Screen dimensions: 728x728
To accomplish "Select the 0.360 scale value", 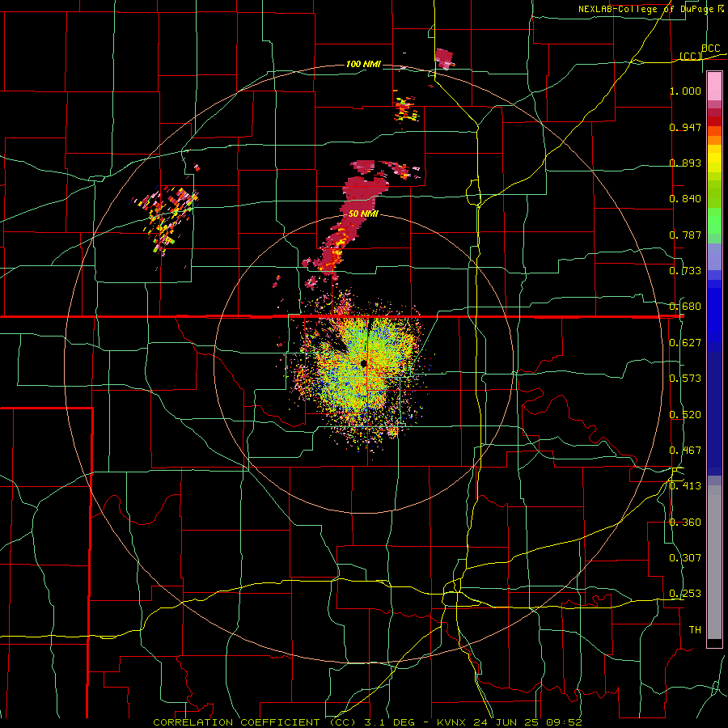I will (x=685, y=523).
